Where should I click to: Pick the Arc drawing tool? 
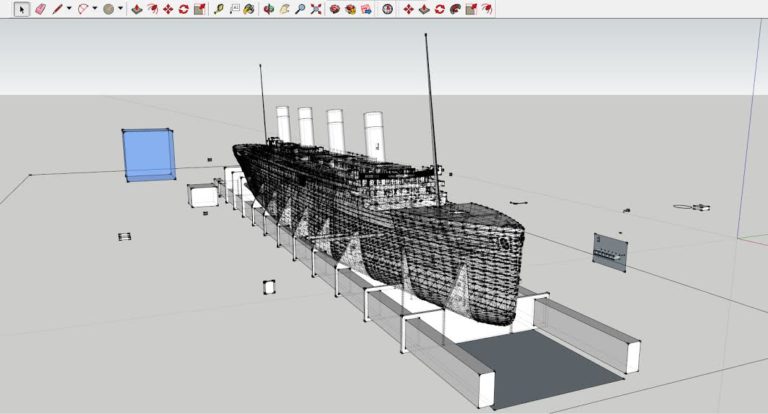pyautogui.click(x=83, y=9)
